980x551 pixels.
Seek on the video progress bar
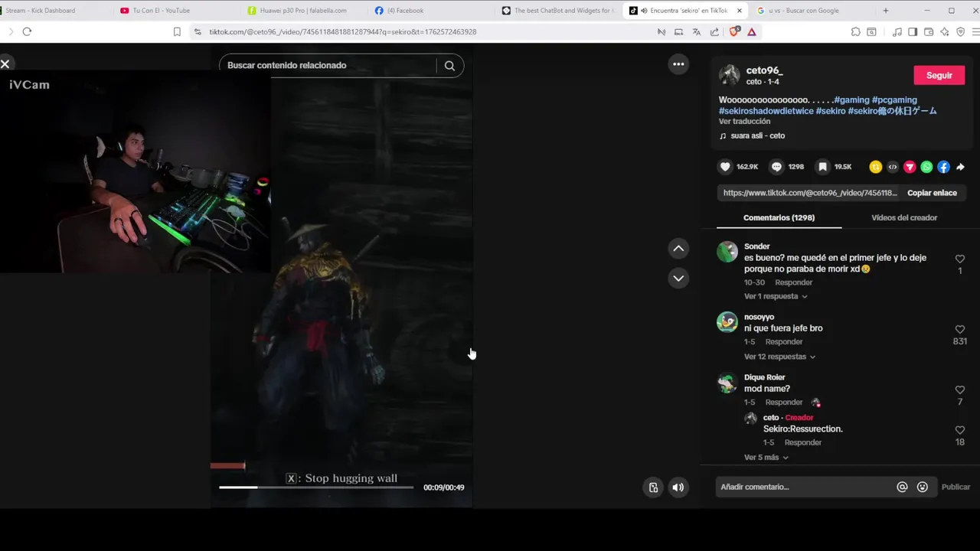(315, 487)
